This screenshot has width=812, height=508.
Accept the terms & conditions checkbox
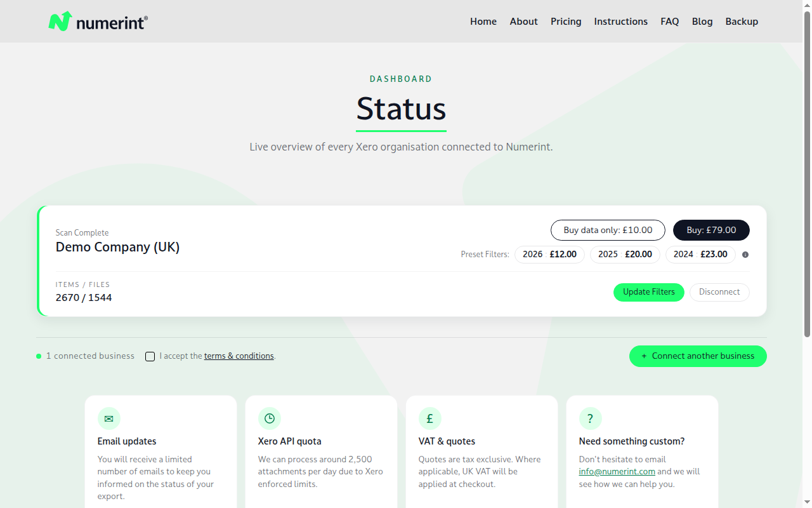[x=150, y=356]
